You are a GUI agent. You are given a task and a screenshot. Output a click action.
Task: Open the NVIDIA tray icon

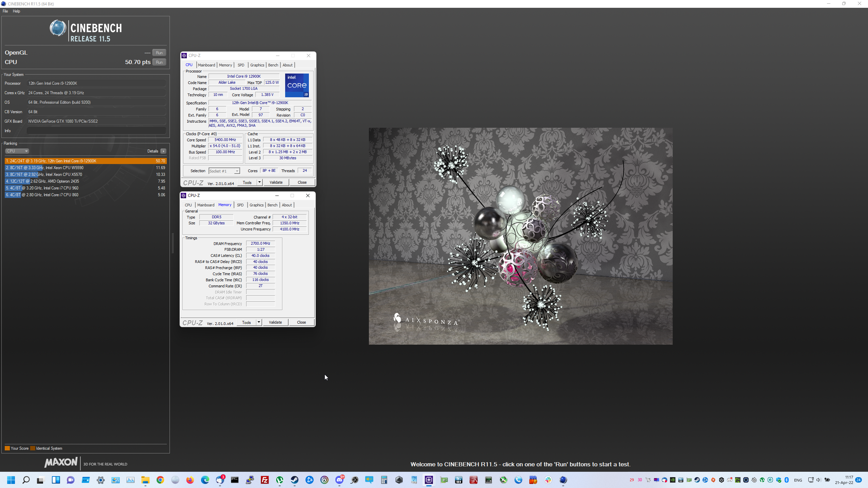pyautogui.click(x=673, y=480)
